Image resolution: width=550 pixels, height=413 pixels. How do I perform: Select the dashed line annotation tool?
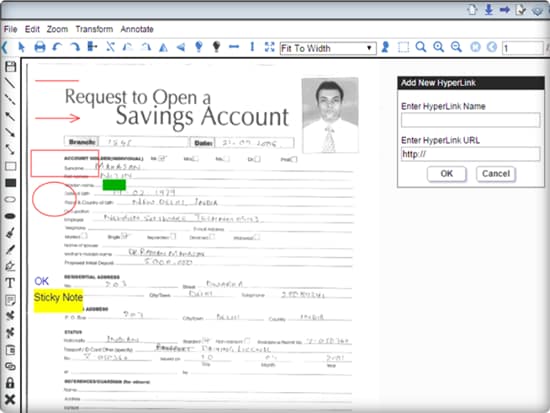(x=10, y=100)
